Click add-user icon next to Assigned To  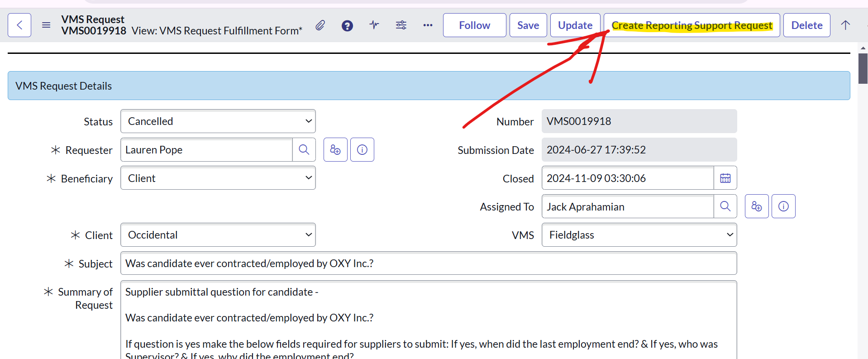(757, 206)
